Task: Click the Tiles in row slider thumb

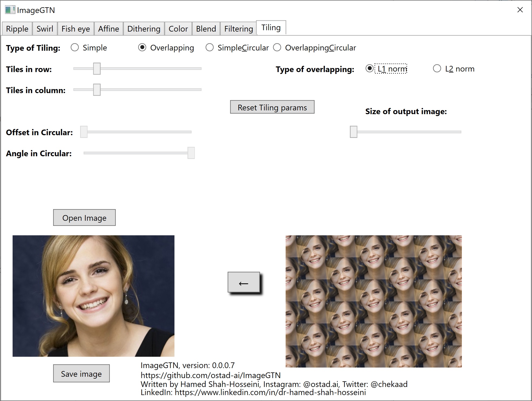Action: click(x=97, y=69)
